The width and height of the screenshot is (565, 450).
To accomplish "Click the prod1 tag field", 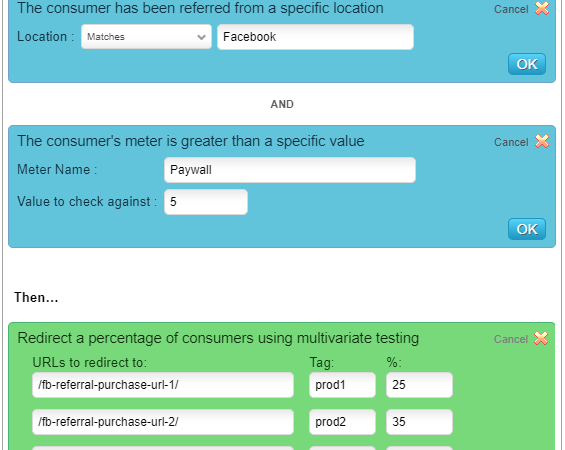I will click(x=342, y=385).
